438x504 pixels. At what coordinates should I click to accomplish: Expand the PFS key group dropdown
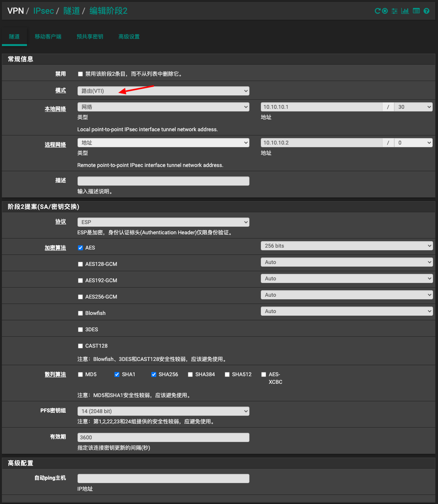pos(163,411)
